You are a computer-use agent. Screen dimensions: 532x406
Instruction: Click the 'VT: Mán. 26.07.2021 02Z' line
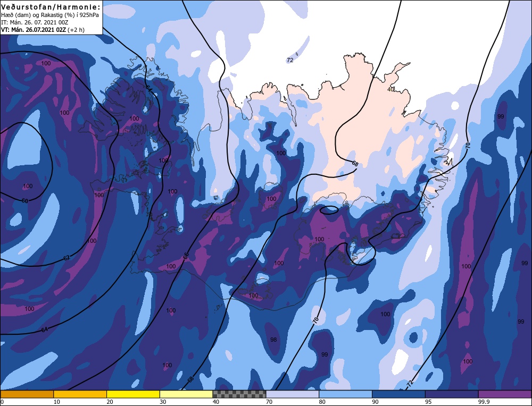[x=34, y=30]
